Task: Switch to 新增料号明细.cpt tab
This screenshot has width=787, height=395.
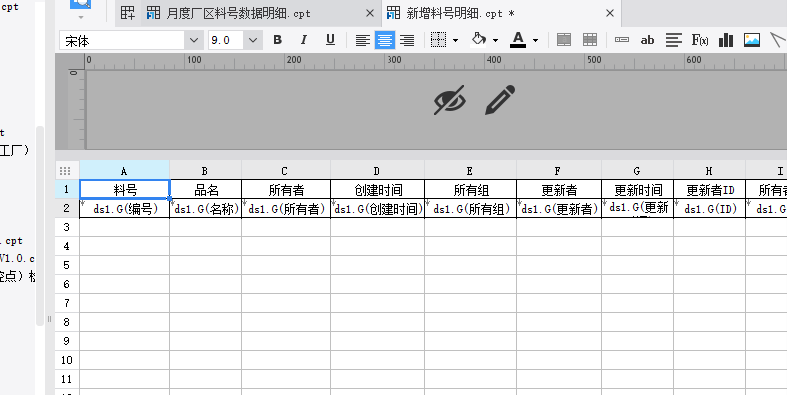Action: (x=460, y=14)
